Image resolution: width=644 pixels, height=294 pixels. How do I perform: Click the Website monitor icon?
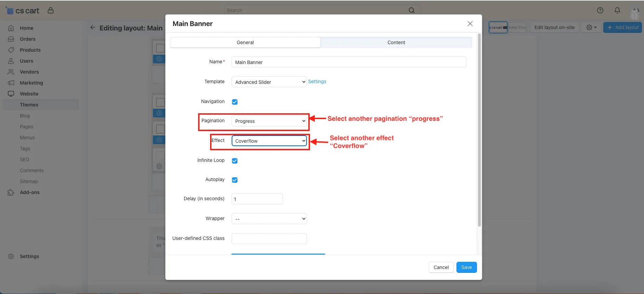pos(11,94)
